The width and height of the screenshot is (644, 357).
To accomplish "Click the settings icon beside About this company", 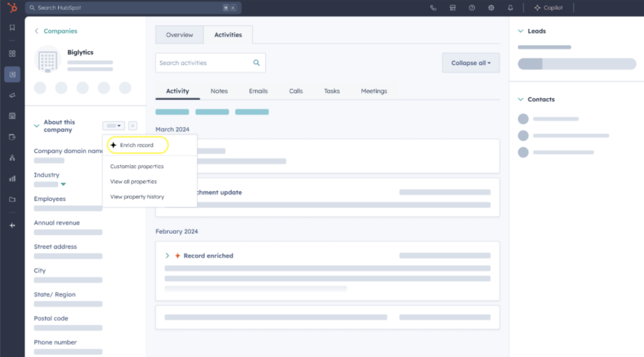I will 133,125.
